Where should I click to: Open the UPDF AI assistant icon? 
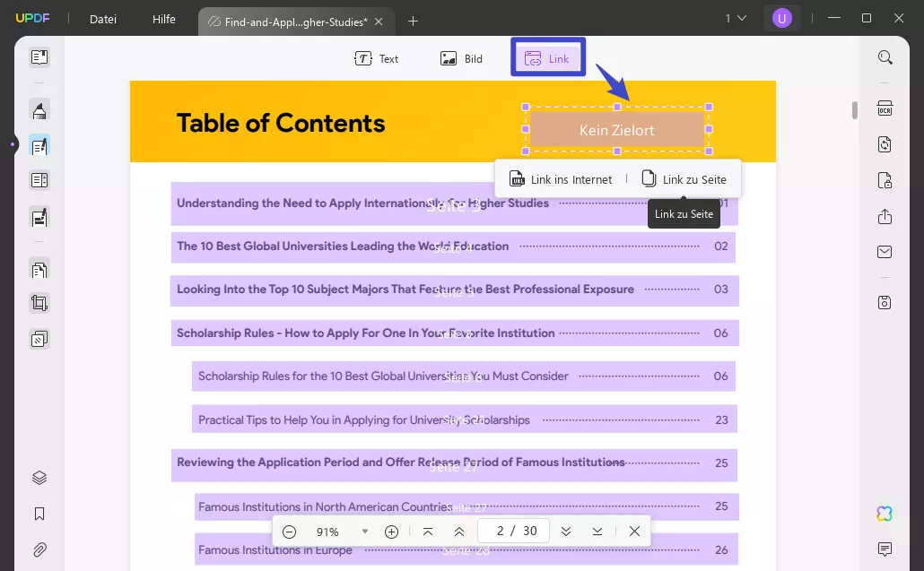click(885, 513)
